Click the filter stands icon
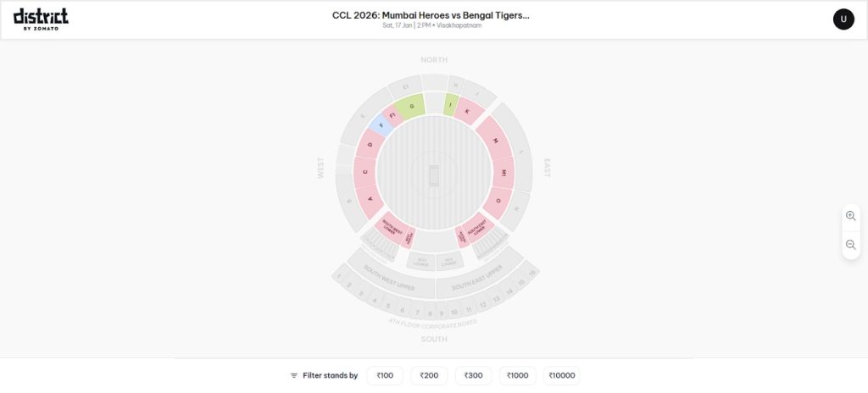Image resolution: width=868 pixels, height=393 pixels. [x=294, y=375]
